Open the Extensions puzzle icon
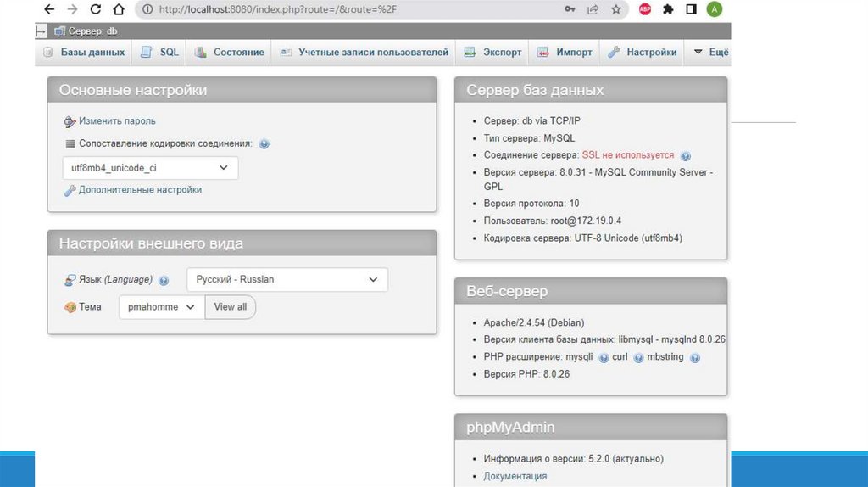The height and width of the screenshot is (487, 868). (x=668, y=9)
